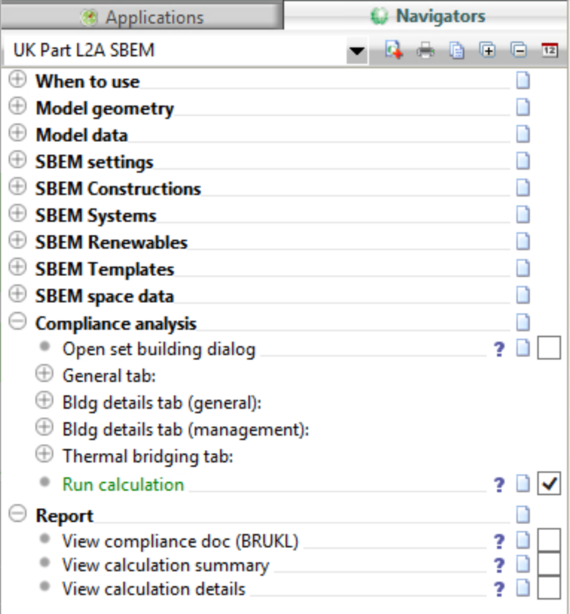
Task: Expand the Model geometry section
Action: pos(18,106)
